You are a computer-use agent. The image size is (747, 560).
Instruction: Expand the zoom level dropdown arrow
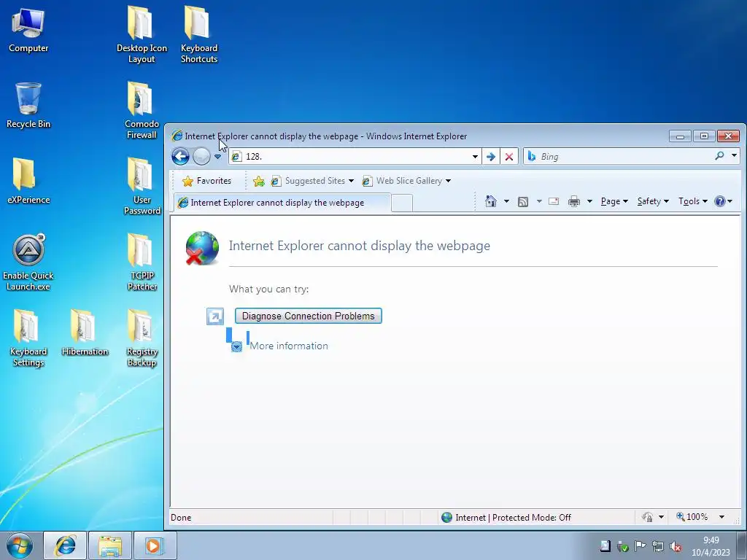coord(721,517)
